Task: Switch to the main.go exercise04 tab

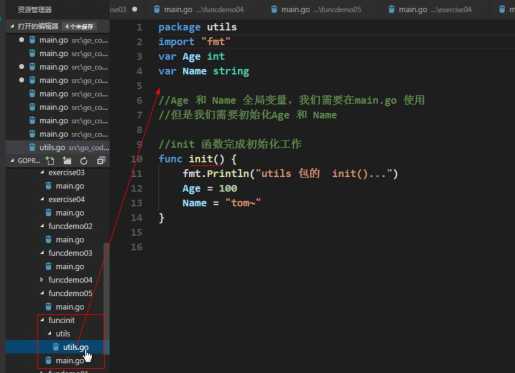Action: pos(430,10)
